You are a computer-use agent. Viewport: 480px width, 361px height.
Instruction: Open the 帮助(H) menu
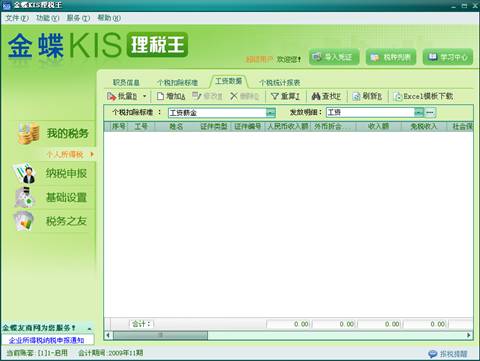coord(109,18)
